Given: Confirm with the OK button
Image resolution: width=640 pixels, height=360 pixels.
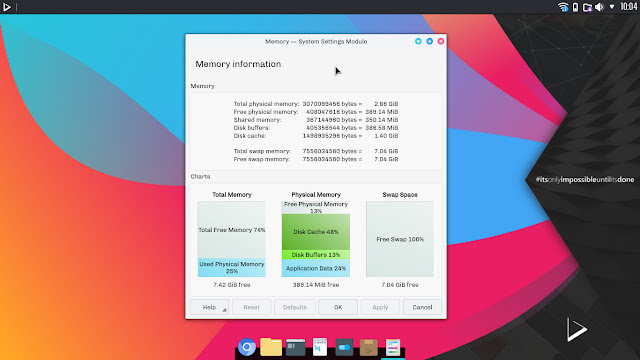Looking at the screenshot, I should pos(338,307).
